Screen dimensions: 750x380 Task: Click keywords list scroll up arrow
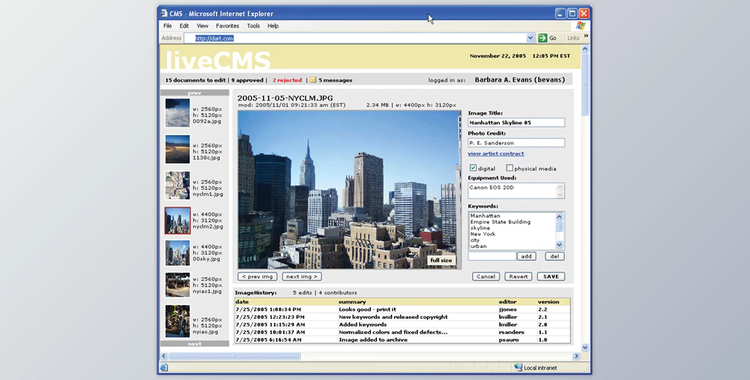[x=560, y=216]
